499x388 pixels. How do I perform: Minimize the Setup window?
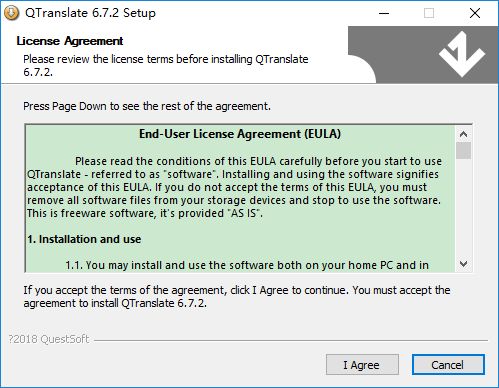pyautogui.click(x=384, y=13)
